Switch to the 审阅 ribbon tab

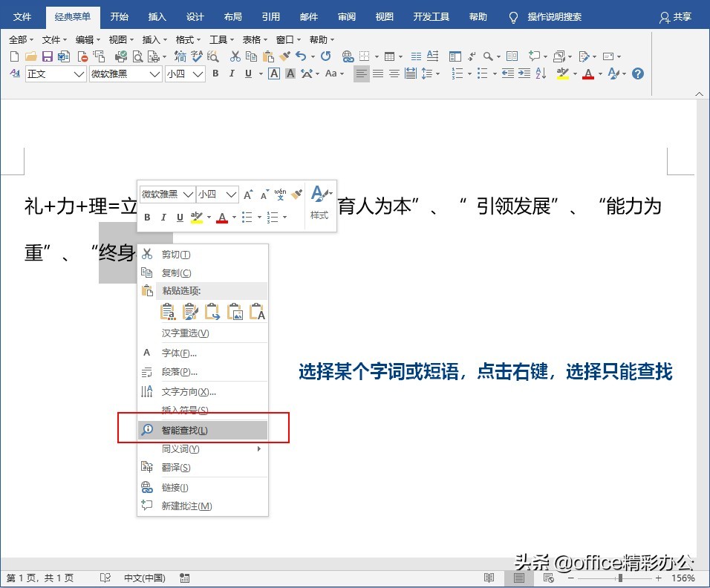(x=348, y=16)
